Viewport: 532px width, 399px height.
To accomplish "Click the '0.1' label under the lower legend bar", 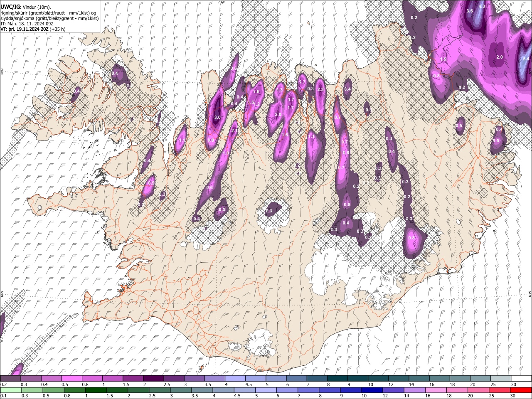I will pos(3,396).
